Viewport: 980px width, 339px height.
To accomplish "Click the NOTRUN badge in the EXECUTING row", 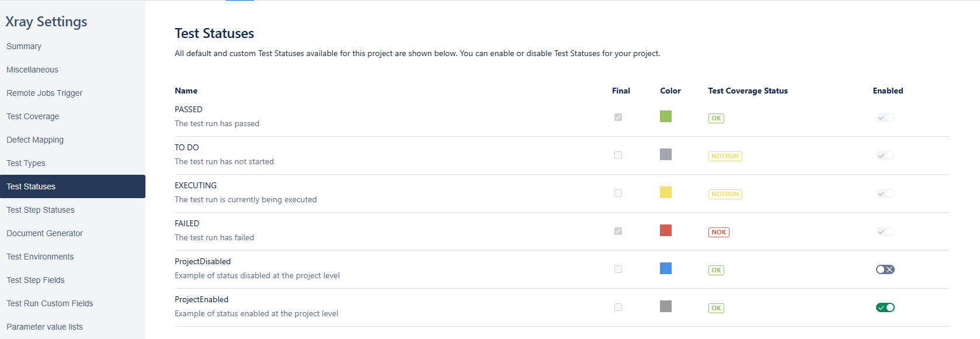I will tap(725, 194).
